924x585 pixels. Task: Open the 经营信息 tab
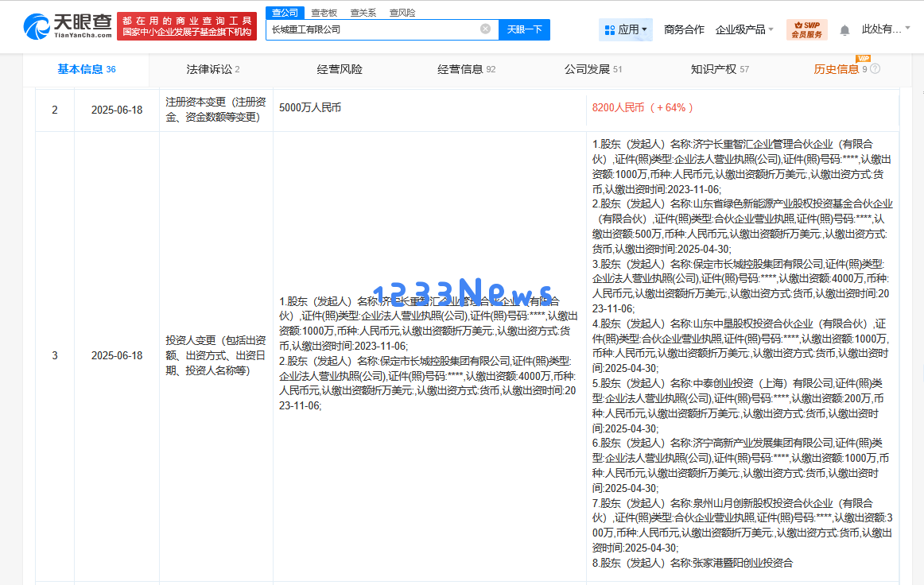[x=466, y=69]
